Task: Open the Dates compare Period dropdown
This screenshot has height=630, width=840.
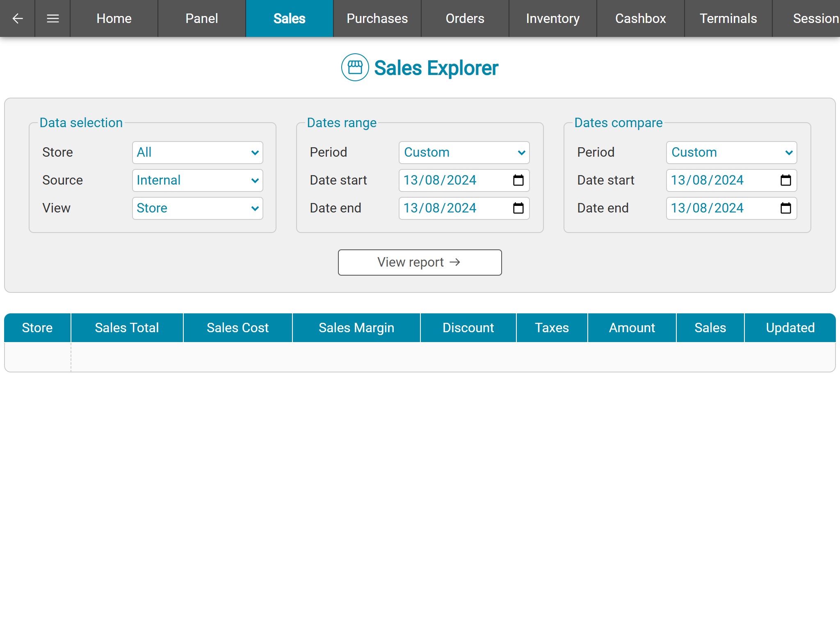Action: pos(731,153)
